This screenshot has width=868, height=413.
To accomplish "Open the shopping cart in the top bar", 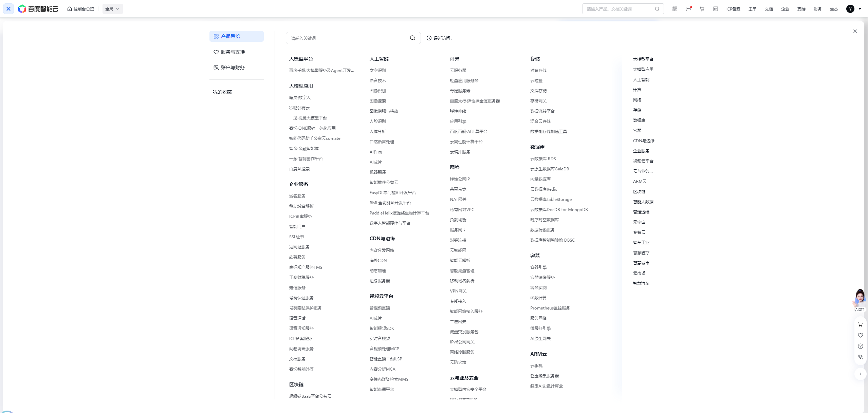I will pyautogui.click(x=702, y=9).
